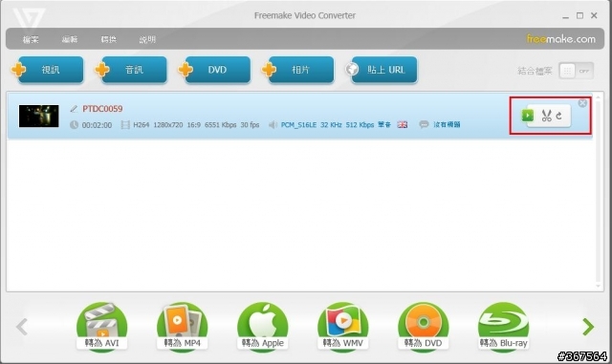Open the freemake.com link
Screen dimensions: 612x364
coord(561,38)
